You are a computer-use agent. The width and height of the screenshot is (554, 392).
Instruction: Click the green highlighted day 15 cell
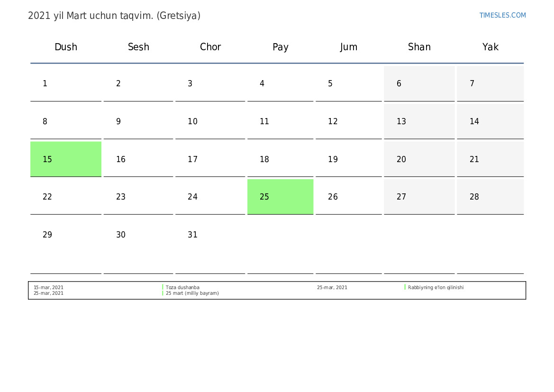(66, 159)
